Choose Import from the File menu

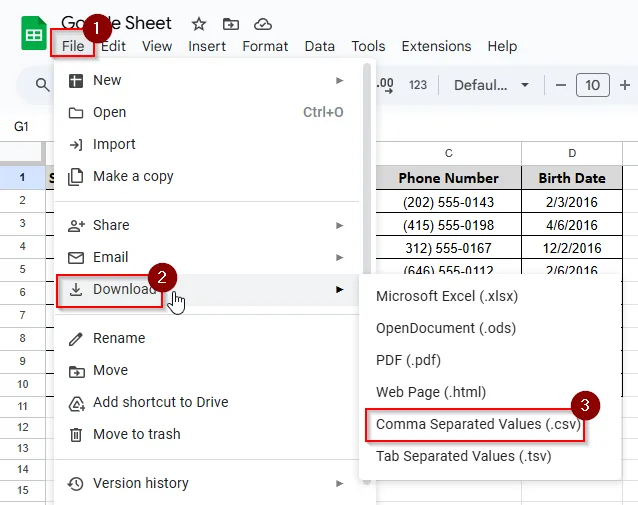[206, 144]
